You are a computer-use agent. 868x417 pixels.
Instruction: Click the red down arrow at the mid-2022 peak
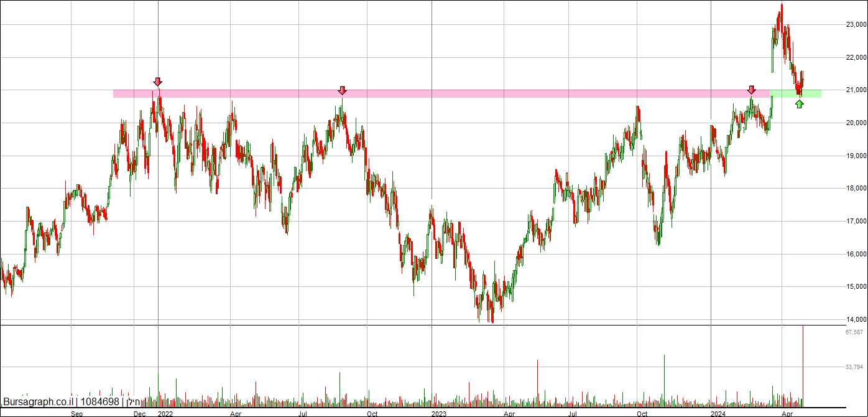pyautogui.click(x=342, y=91)
